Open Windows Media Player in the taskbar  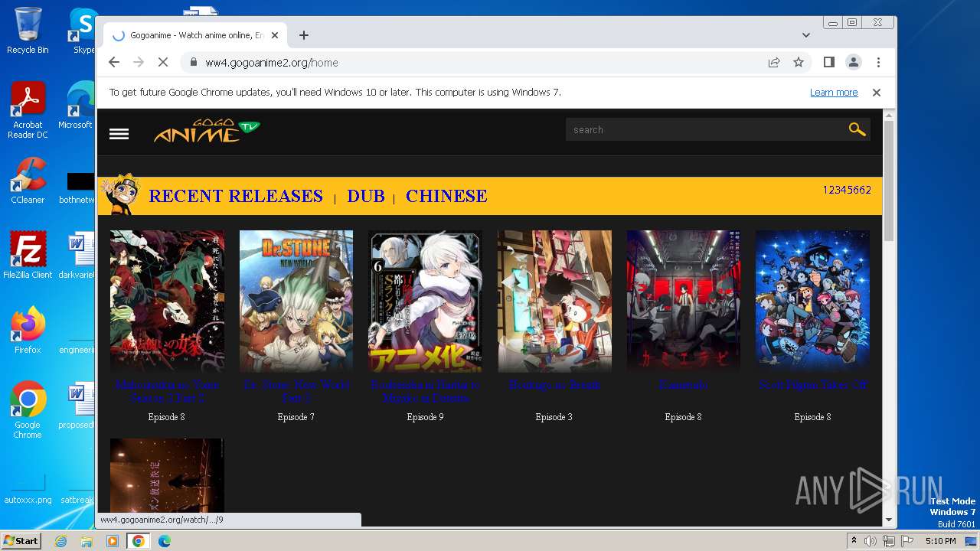tap(113, 541)
